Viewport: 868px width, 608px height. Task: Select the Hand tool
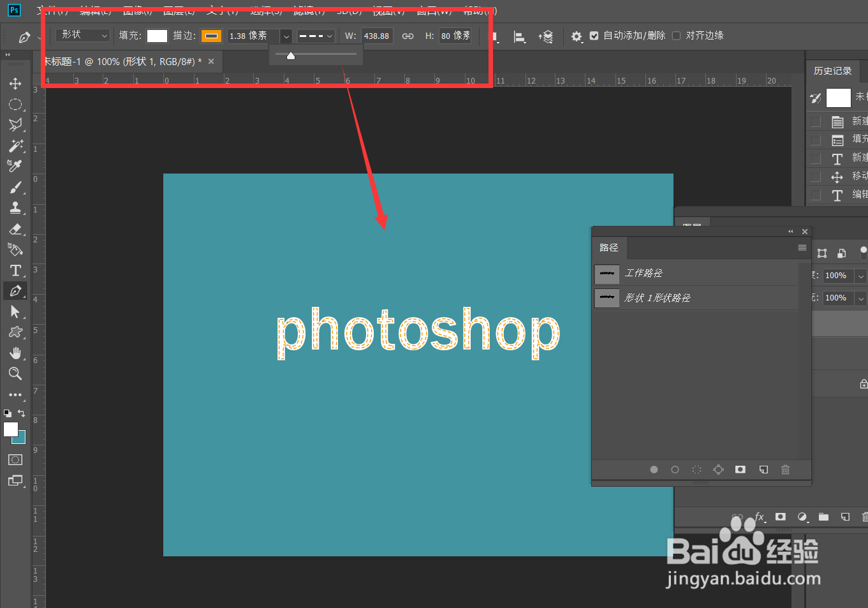tap(15, 353)
